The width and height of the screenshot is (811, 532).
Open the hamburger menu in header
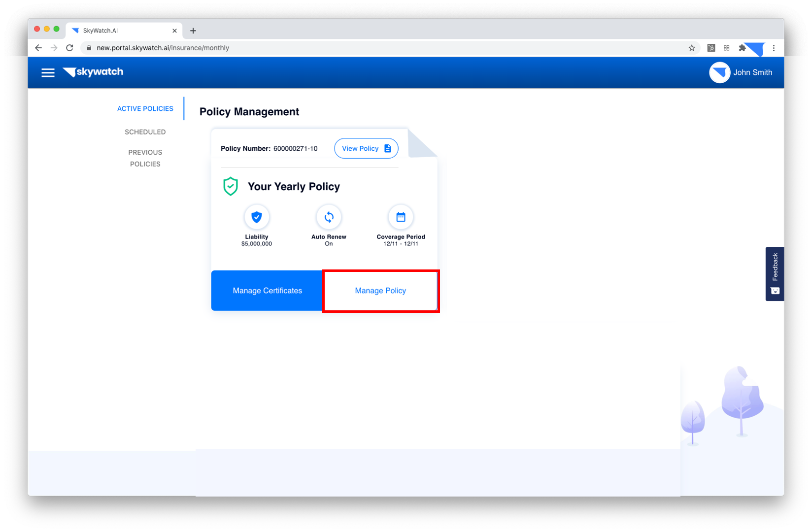point(48,73)
